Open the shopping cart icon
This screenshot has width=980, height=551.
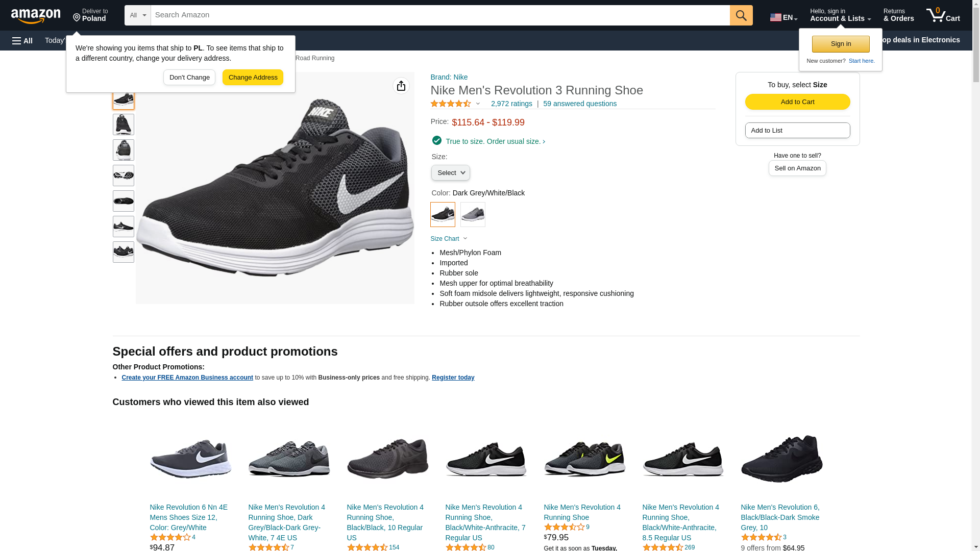point(943,15)
